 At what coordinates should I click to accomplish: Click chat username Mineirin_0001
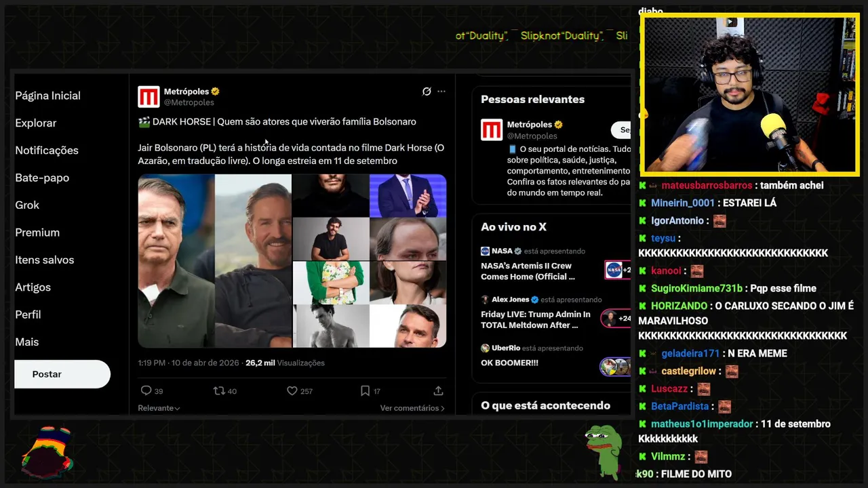(683, 203)
